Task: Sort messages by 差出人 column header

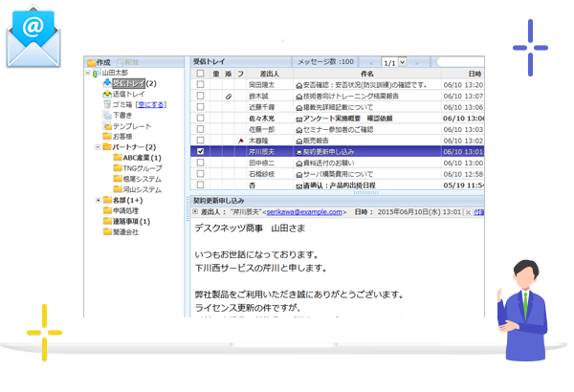Action: point(270,73)
